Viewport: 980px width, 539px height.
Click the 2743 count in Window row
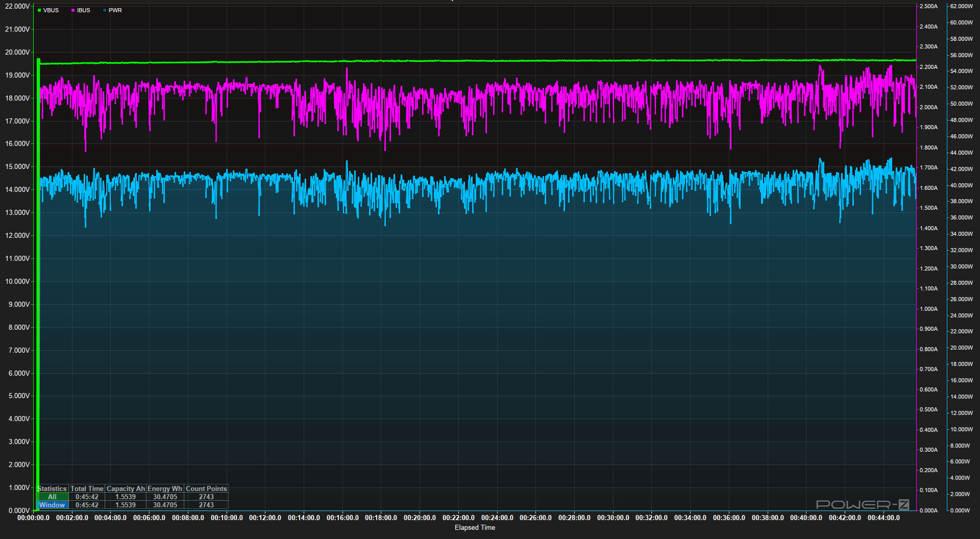pyautogui.click(x=206, y=505)
